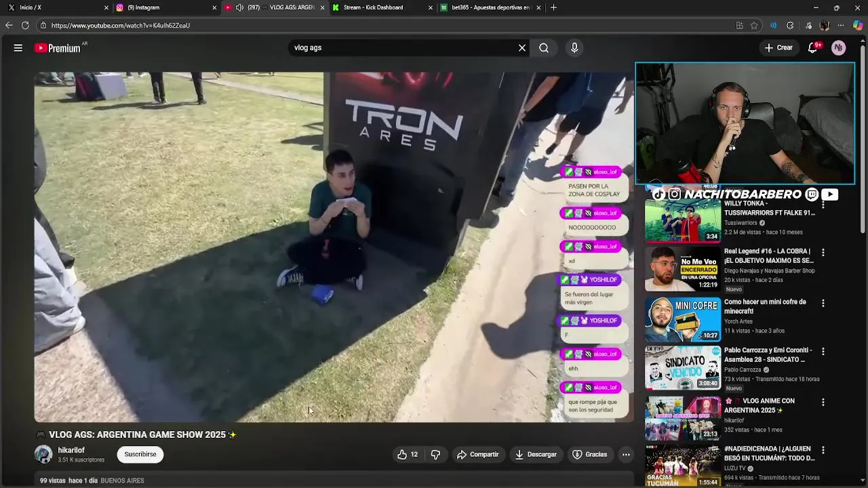Go to the YouTube Premium home logo

58,48
